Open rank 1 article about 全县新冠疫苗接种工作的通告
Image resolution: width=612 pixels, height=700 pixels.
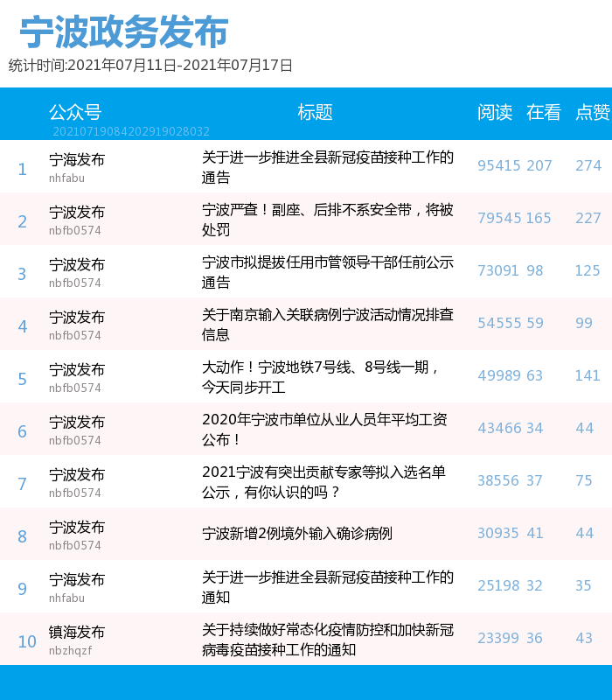coord(328,167)
